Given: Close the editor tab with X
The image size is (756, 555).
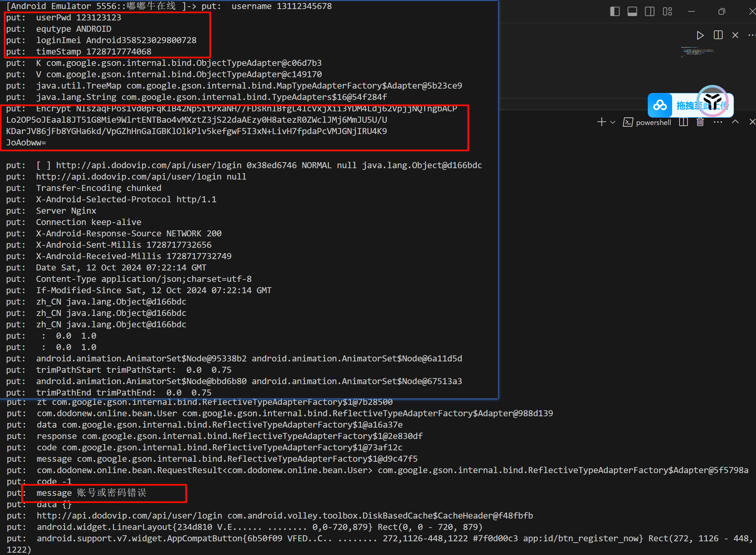Looking at the screenshot, I should (x=735, y=35).
